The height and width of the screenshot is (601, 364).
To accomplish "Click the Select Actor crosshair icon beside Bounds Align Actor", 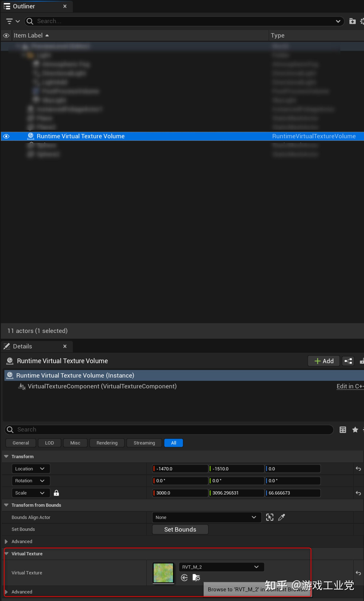I will (269, 517).
